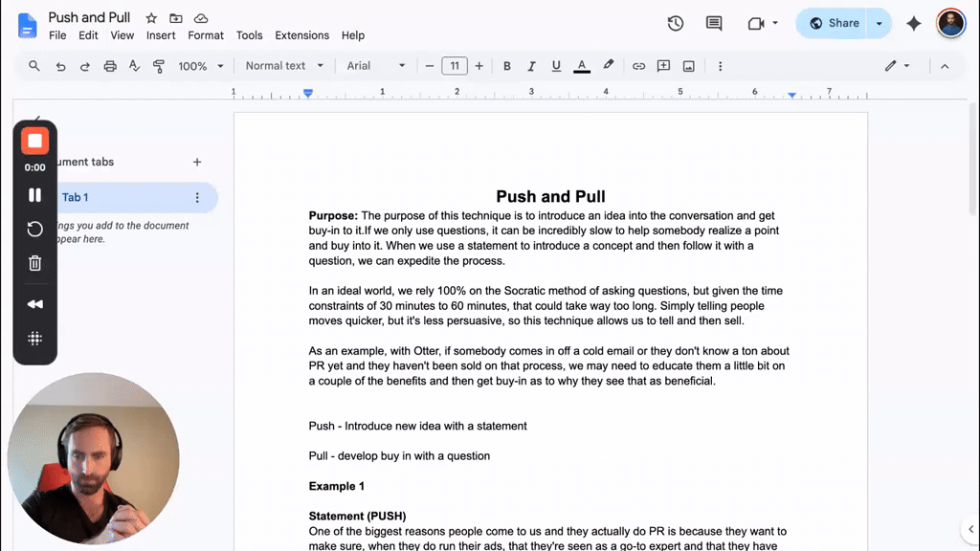Show comments panel icon
980x551 pixels.
(714, 24)
